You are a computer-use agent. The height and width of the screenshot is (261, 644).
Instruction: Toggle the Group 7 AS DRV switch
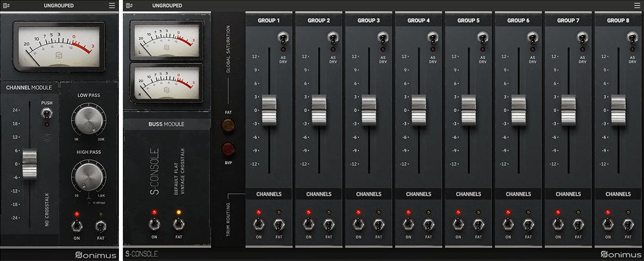(583, 38)
